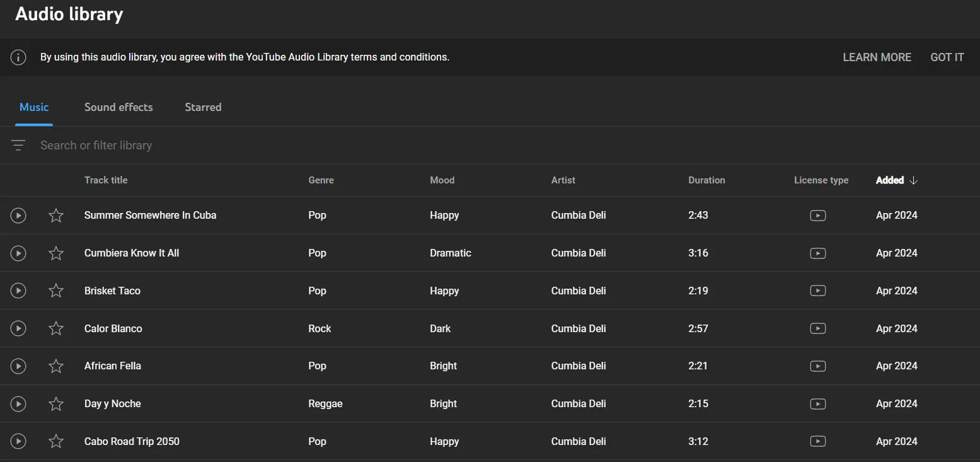
Task: Click the YouTube license icon for Brisket Taco
Action: 817,291
